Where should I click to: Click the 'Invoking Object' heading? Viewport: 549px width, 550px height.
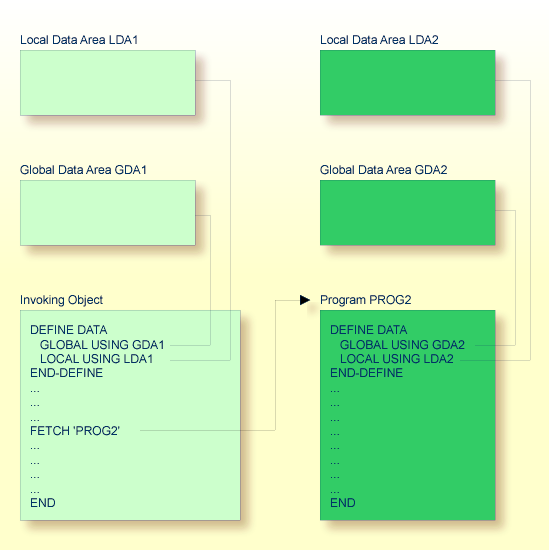point(61,300)
